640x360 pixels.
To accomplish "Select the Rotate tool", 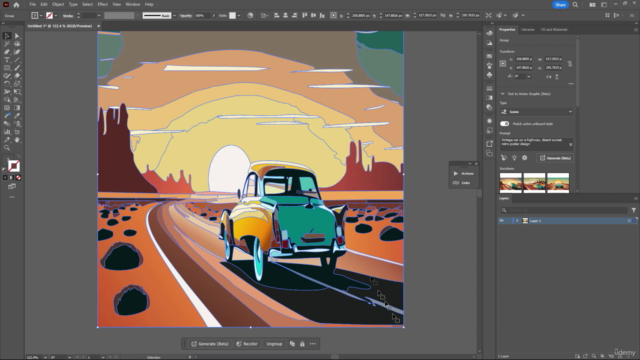I will [7, 84].
